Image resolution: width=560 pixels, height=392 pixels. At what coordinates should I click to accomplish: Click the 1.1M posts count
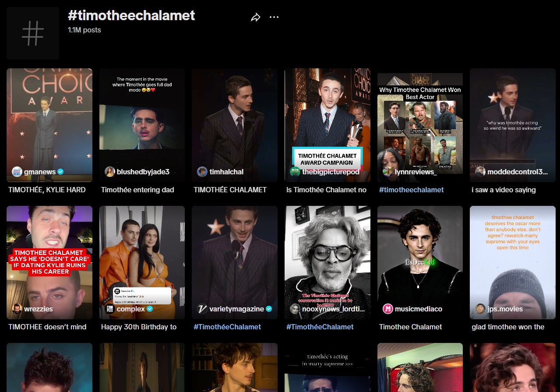coord(84,30)
